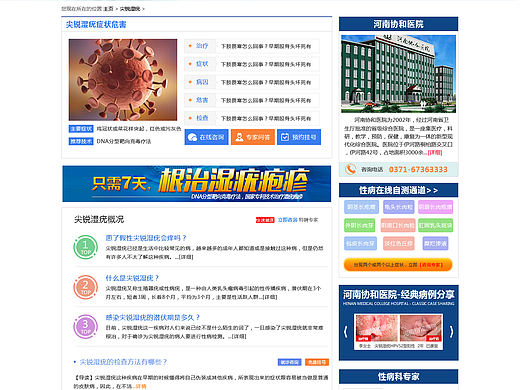Viewport: 520px width, 390px height.
Task: Click the red tag beside 立即咨询
Action: coord(265,220)
